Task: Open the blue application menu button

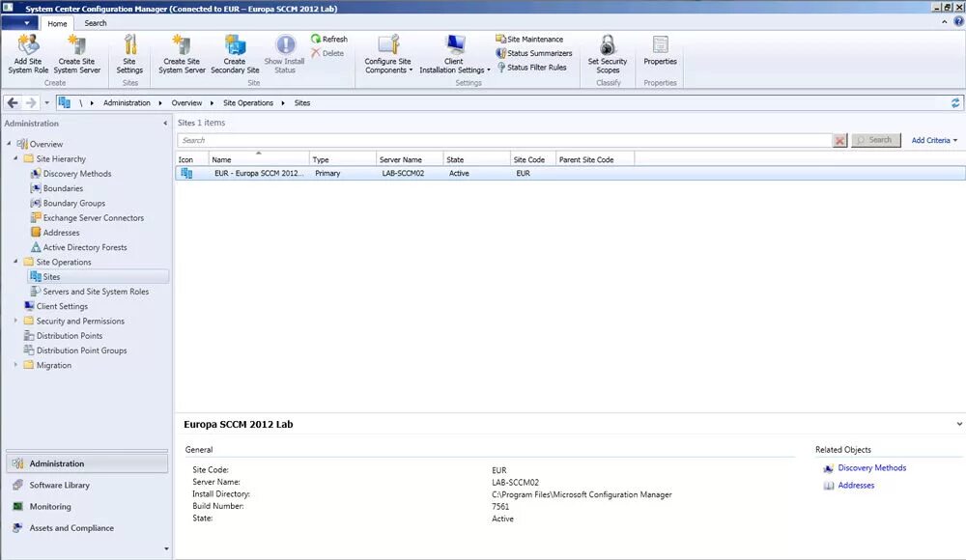Action: [x=19, y=23]
